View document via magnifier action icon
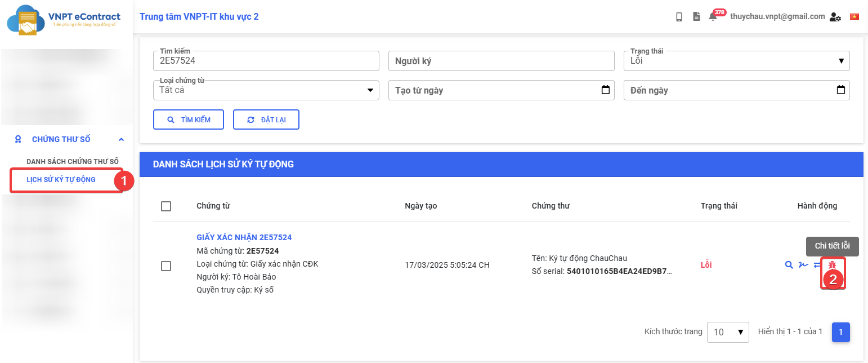The height and width of the screenshot is (363, 868). coord(789,264)
